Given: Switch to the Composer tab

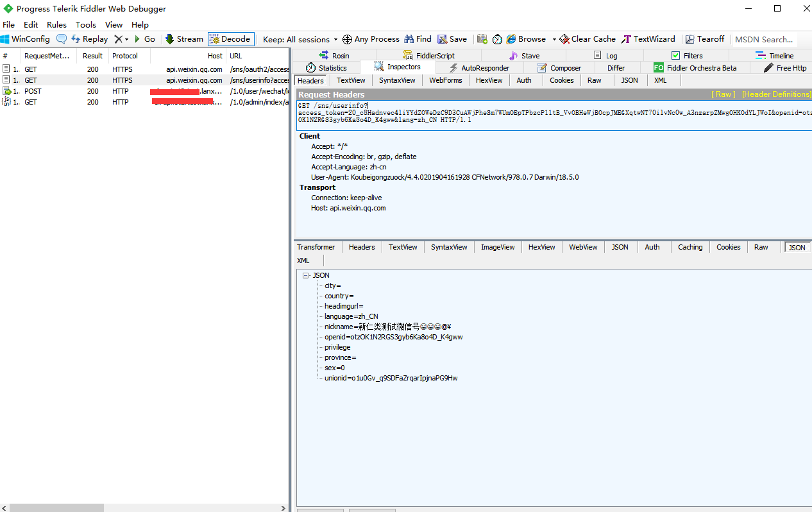Looking at the screenshot, I should pyautogui.click(x=559, y=67).
